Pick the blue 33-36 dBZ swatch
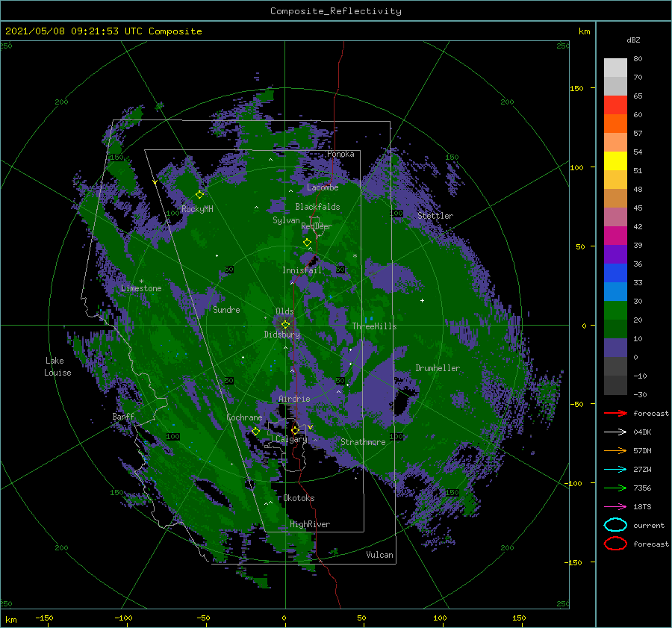The image size is (672, 628). (x=615, y=273)
